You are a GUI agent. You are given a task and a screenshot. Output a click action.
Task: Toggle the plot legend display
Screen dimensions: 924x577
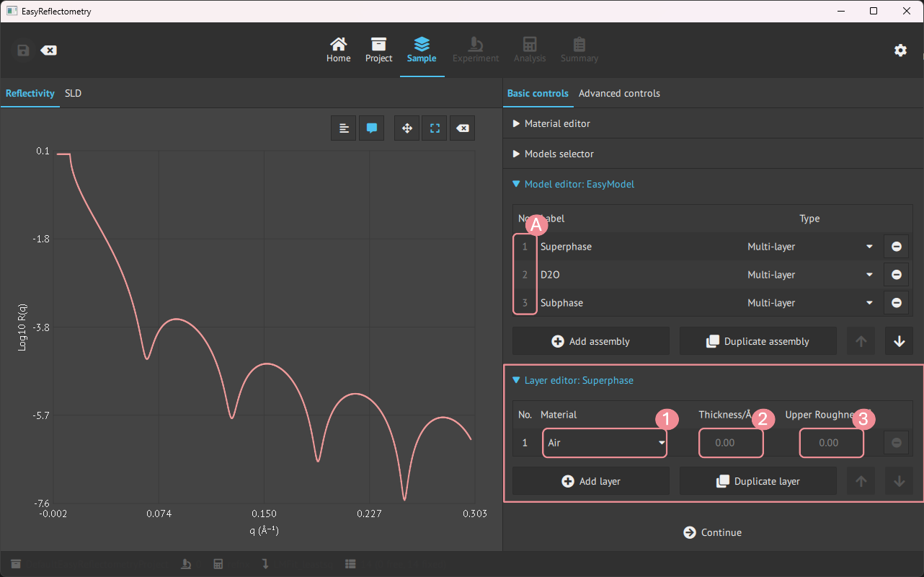point(344,128)
